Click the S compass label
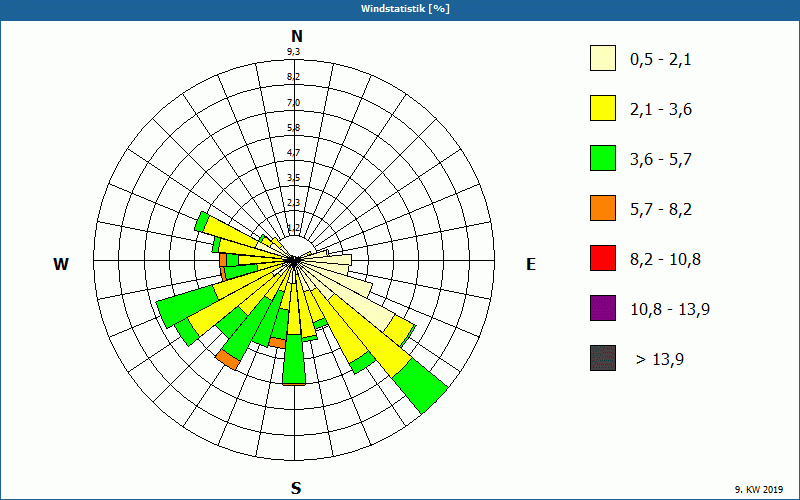The width and height of the screenshot is (800, 500). coord(296,489)
